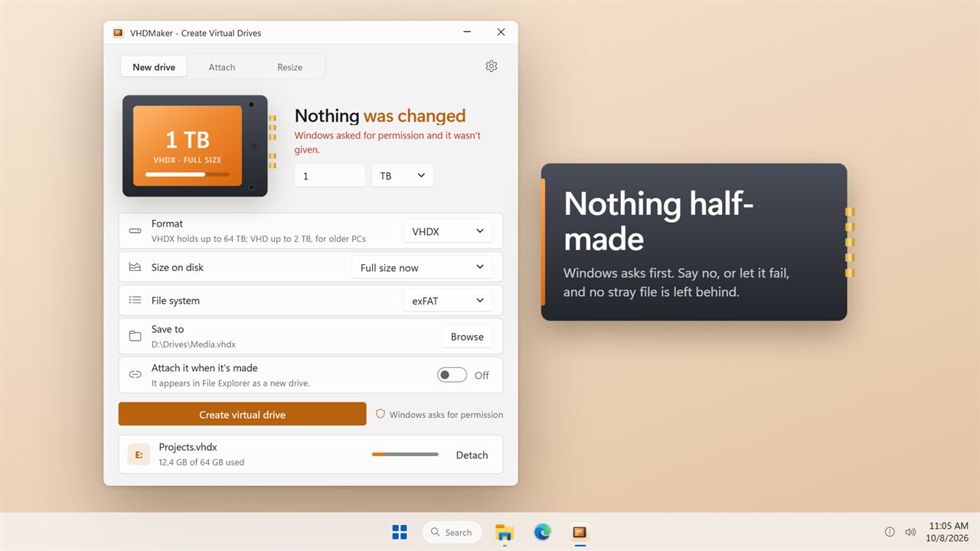Click the E: drive badge
The height and width of the screenshot is (551, 980).
click(139, 455)
